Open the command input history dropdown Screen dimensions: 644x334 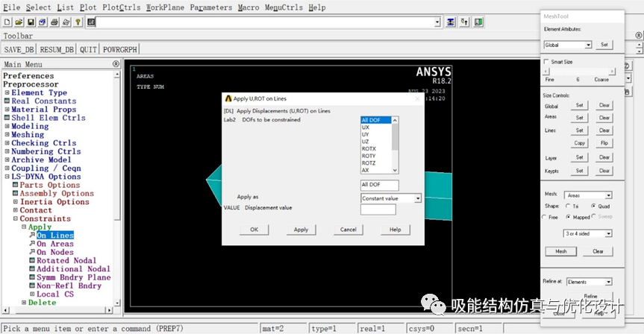[x=437, y=22]
